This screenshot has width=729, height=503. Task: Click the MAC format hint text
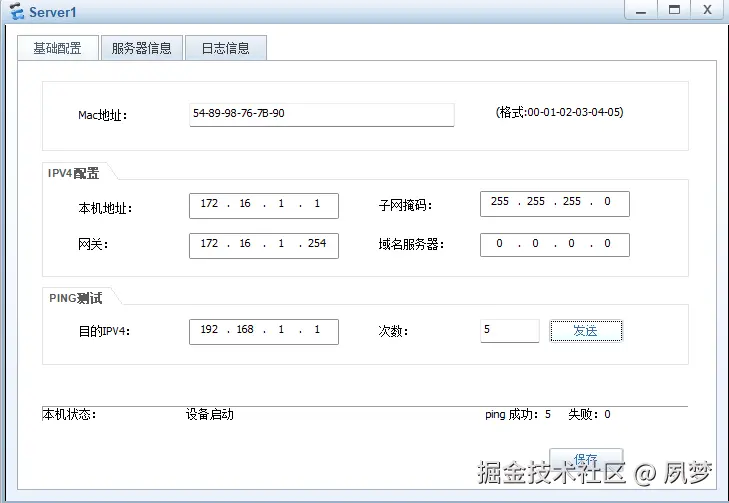559,112
